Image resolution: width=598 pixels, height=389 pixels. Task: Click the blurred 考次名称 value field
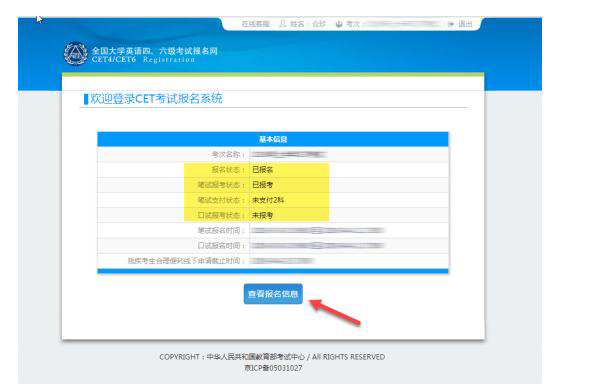(x=288, y=154)
